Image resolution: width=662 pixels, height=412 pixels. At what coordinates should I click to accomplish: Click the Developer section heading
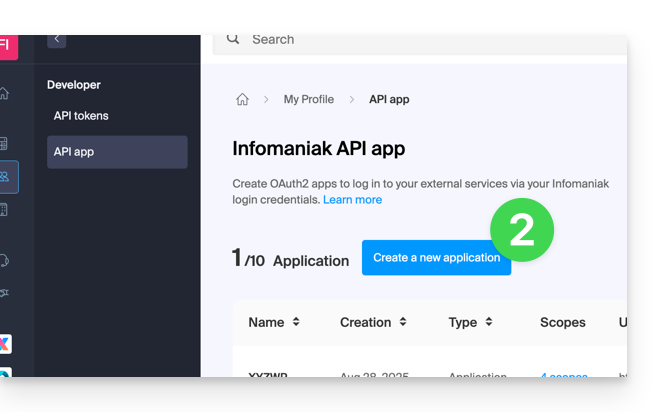(x=74, y=85)
